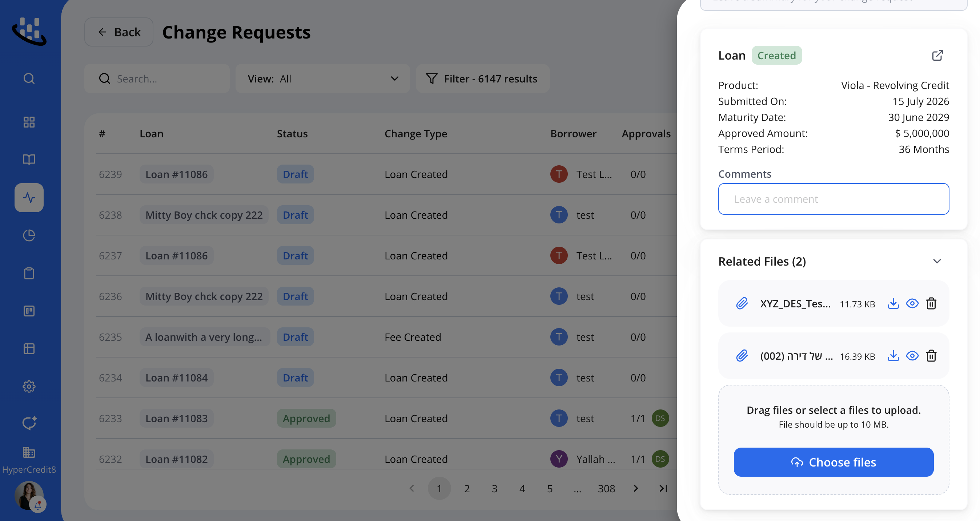This screenshot has height=521, width=980.
Task: Open the table layout icon in sidebar
Action: point(29,349)
